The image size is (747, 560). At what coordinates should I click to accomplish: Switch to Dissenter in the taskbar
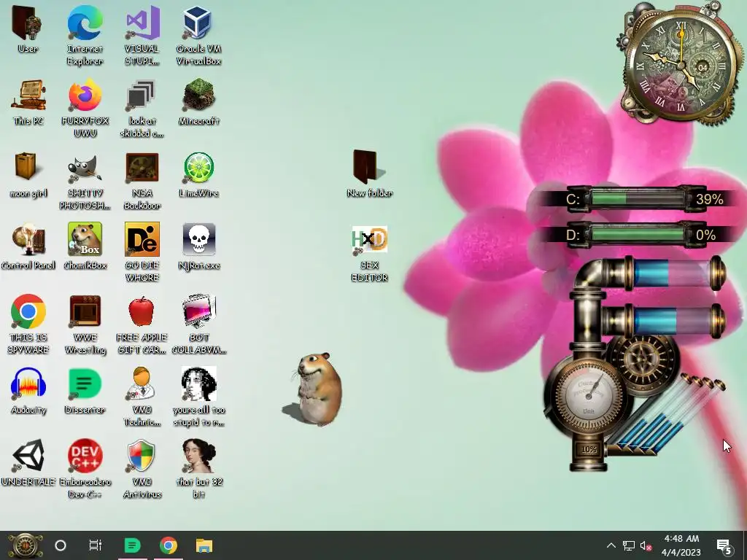(x=132, y=545)
